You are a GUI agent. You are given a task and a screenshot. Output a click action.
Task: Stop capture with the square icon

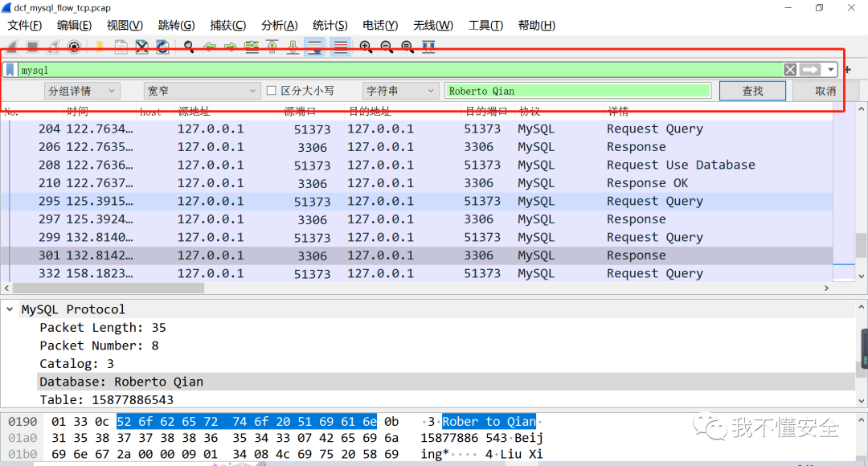(x=33, y=47)
